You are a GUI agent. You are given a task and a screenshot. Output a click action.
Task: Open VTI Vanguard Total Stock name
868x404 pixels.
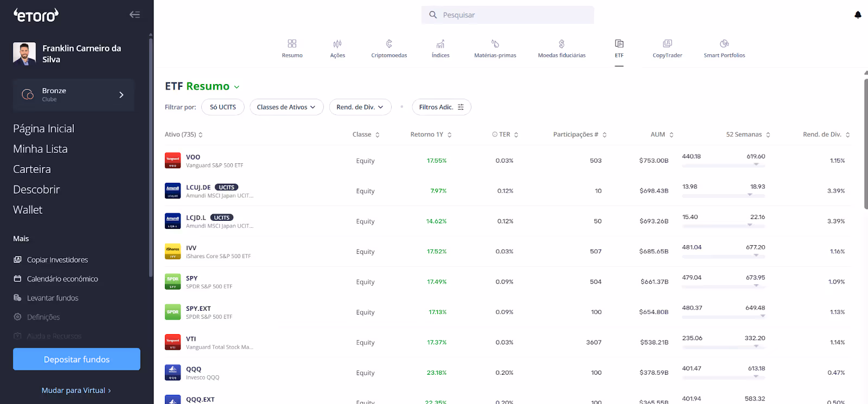point(220,347)
